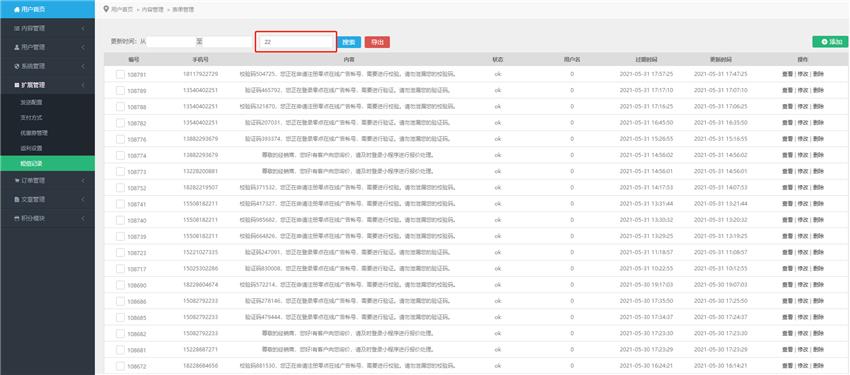Image resolution: width=850 pixels, height=375 pixels.
Task: Expand the 文章管理 chevron in sidebar
Action: click(x=83, y=199)
